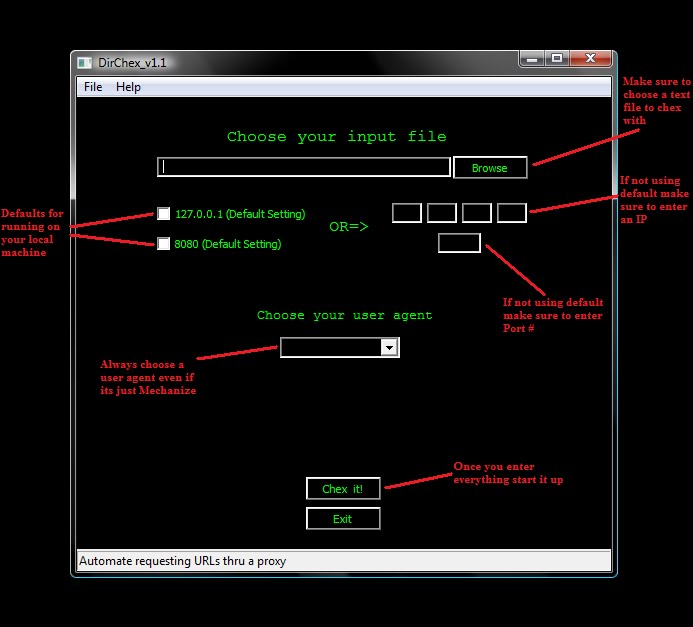
Task: Maximize the DirChex window
Action: 557,59
